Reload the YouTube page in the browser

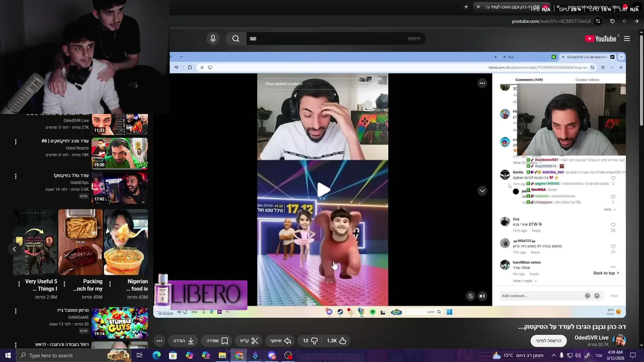coord(612,21)
